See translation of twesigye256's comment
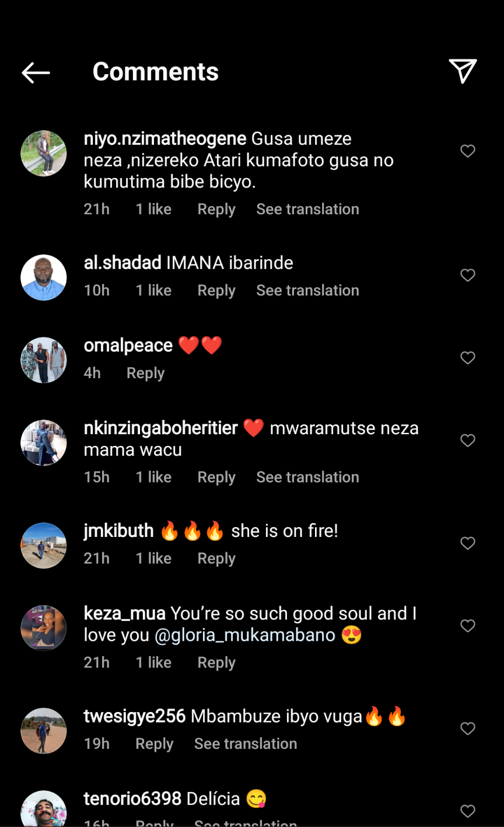This screenshot has width=504, height=827. coord(246,744)
